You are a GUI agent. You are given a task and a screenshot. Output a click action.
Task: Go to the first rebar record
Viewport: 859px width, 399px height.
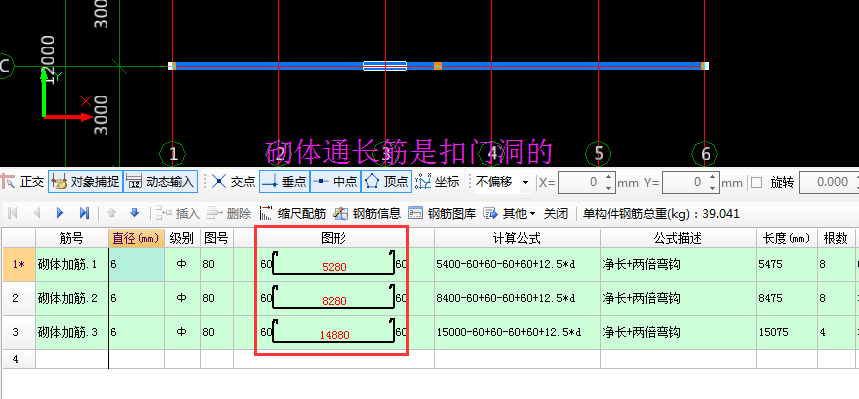coord(13,213)
